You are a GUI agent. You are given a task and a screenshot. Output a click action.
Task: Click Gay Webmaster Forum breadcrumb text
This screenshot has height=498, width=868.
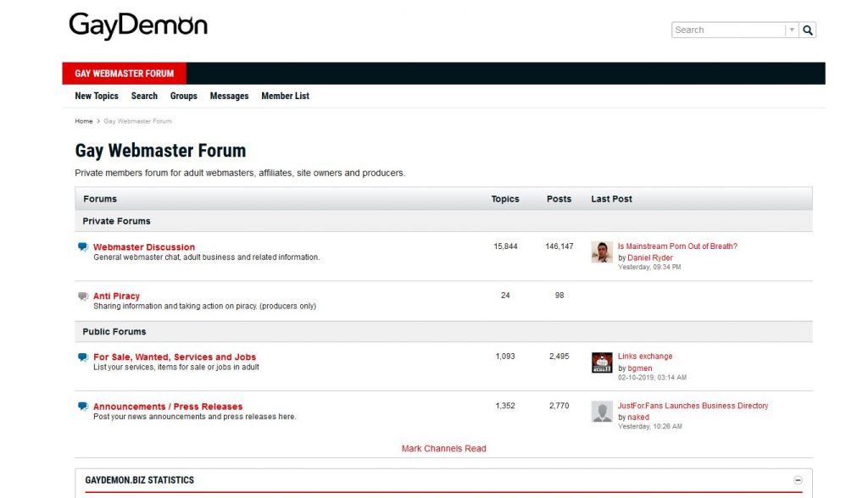click(x=137, y=121)
